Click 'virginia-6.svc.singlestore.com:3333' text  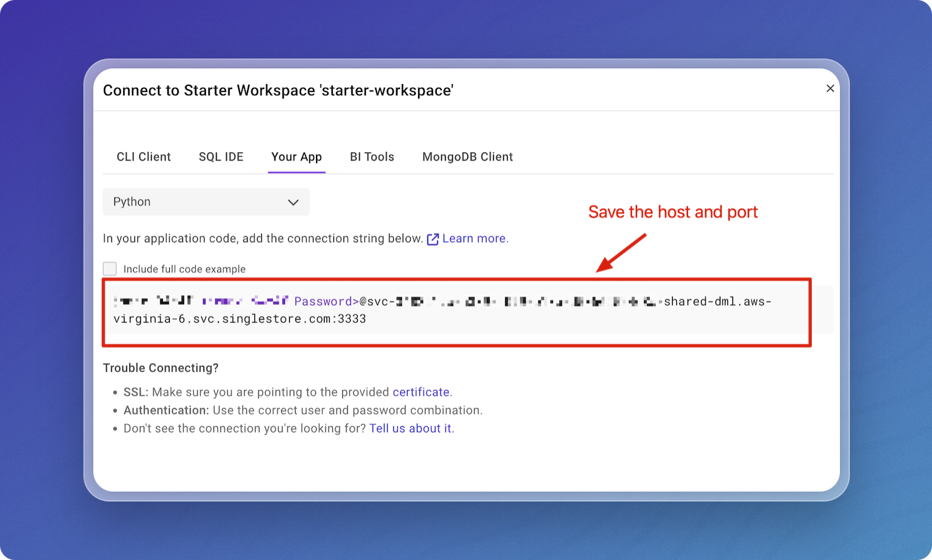tap(240, 319)
